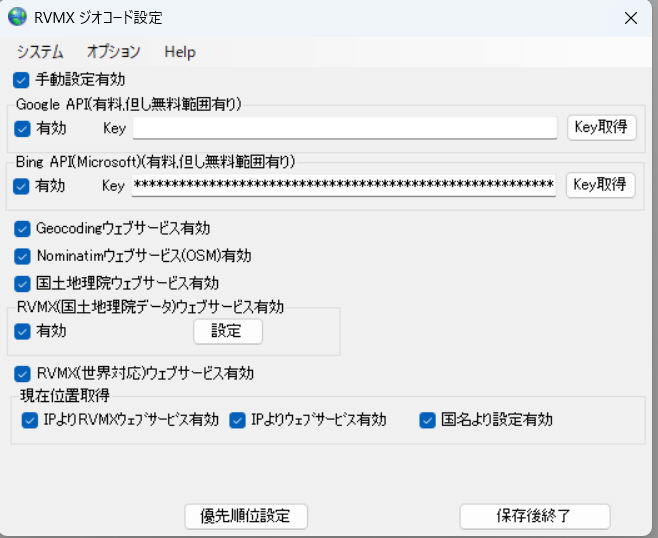
Task: Open 優先順位設定 priority settings
Action: 246,516
